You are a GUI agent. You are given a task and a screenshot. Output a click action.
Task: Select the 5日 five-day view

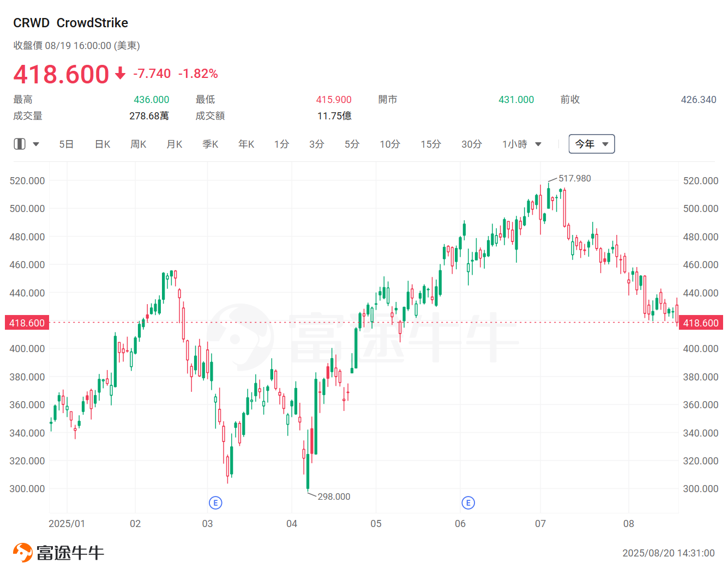pyautogui.click(x=66, y=144)
